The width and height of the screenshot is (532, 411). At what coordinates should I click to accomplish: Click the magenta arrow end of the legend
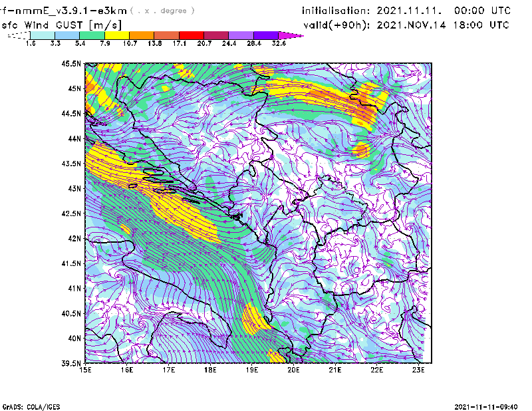[x=291, y=35]
